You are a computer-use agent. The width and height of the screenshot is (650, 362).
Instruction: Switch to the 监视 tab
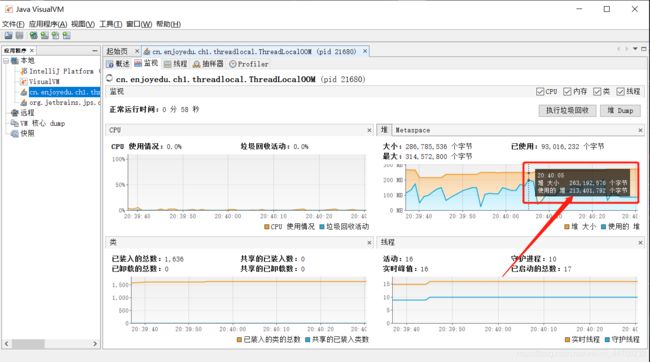coord(146,63)
